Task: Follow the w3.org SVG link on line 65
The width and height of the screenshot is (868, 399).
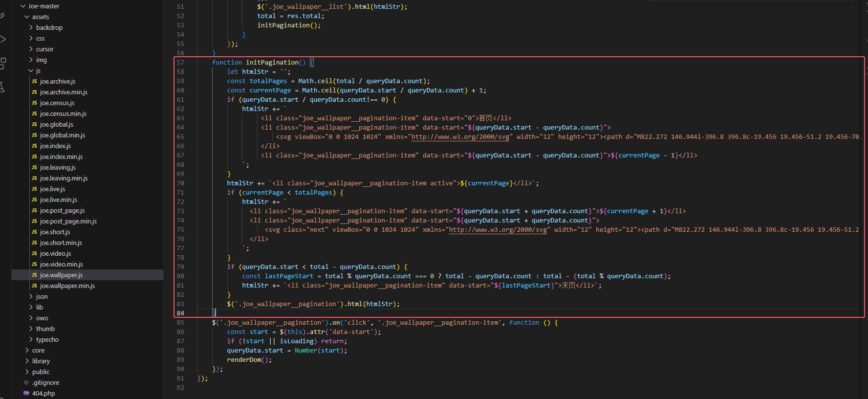Action: (460, 137)
